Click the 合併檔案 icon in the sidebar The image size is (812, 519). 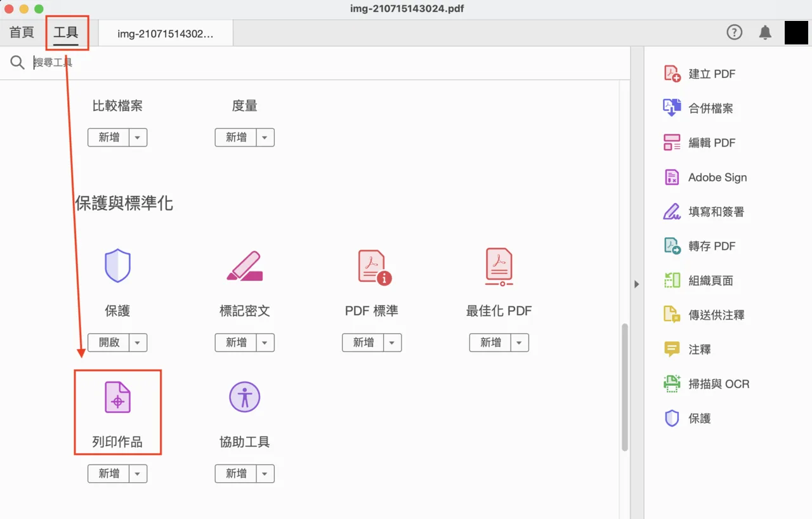pyautogui.click(x=672, y=108)
